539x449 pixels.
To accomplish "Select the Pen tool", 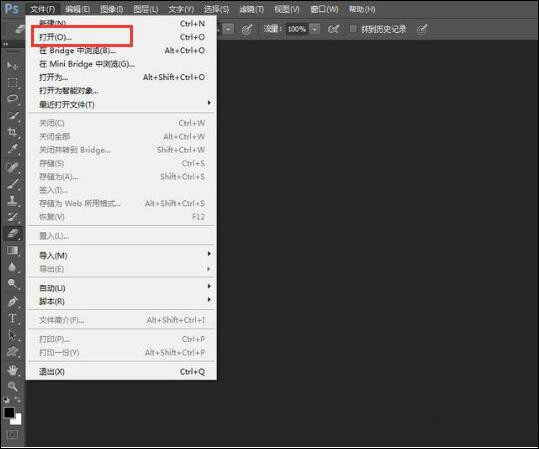I will pyautogui.click(x=13, y=302).
